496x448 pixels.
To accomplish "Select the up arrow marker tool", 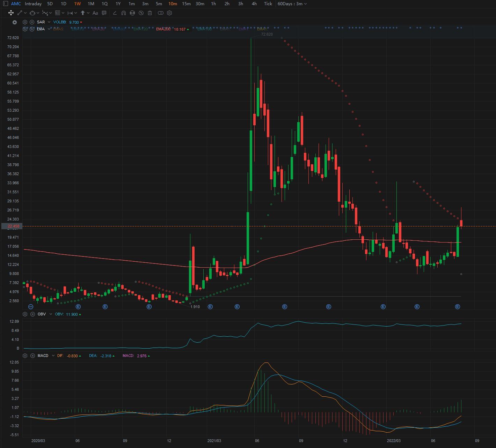I will click(83, 13).
